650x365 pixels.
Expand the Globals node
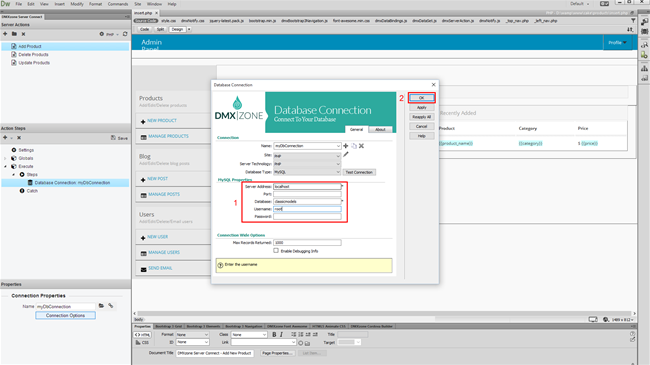(5, 158)
